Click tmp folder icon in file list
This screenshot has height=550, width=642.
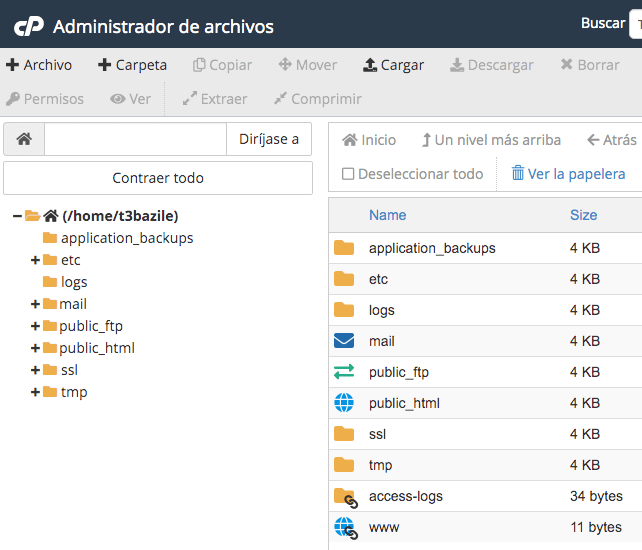[344, 465]
